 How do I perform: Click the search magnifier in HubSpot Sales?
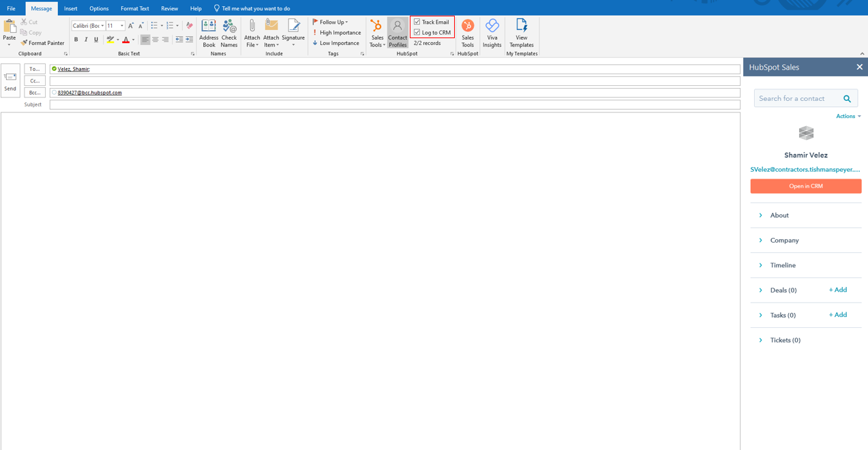point(847,99)
